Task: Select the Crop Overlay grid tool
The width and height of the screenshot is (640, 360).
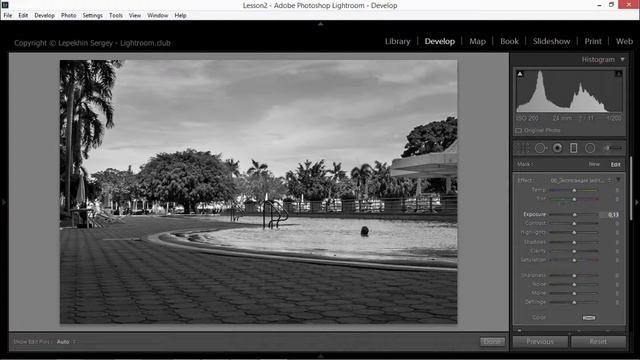Action: click(522, 148)
